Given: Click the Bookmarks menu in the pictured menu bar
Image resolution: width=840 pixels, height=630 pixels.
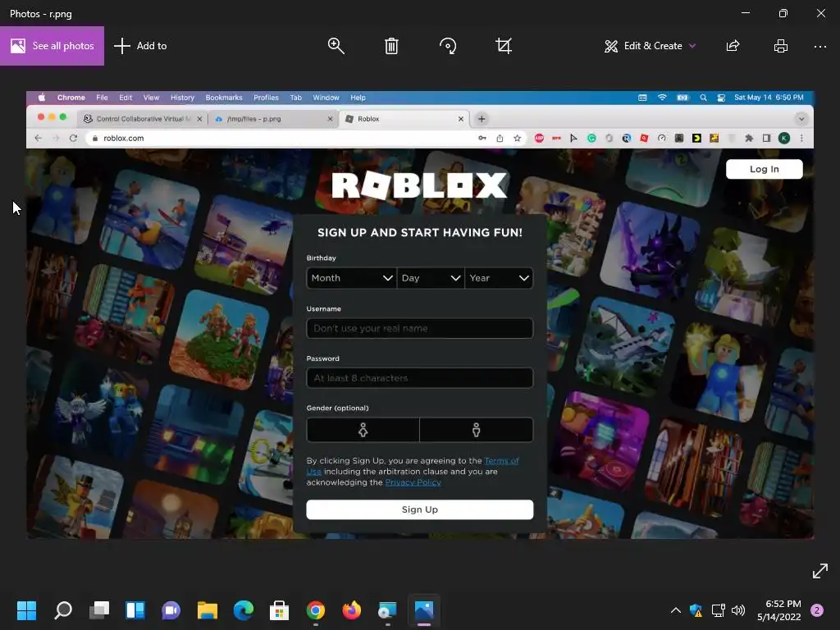Looking at the screenshot, I should tap(224, 98).
